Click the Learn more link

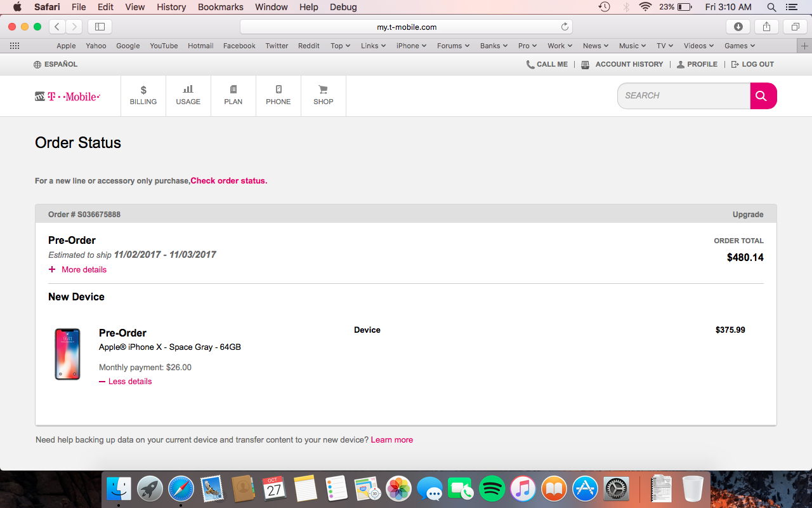392,440
